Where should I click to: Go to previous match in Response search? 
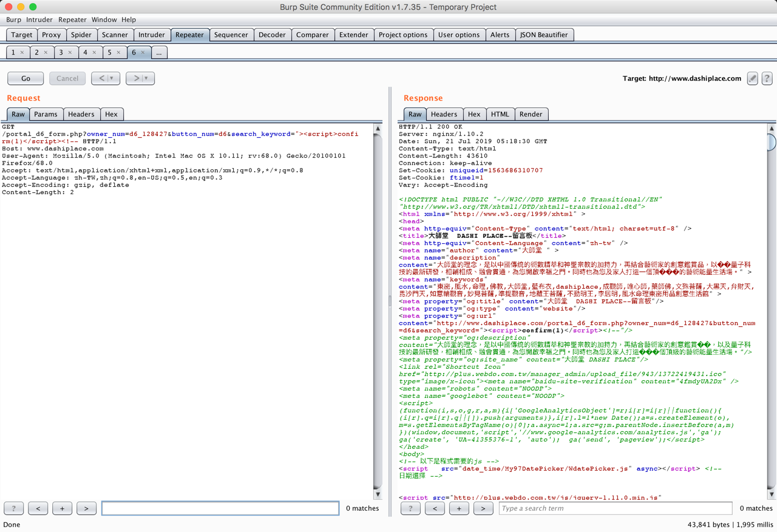tap(435, 508)
